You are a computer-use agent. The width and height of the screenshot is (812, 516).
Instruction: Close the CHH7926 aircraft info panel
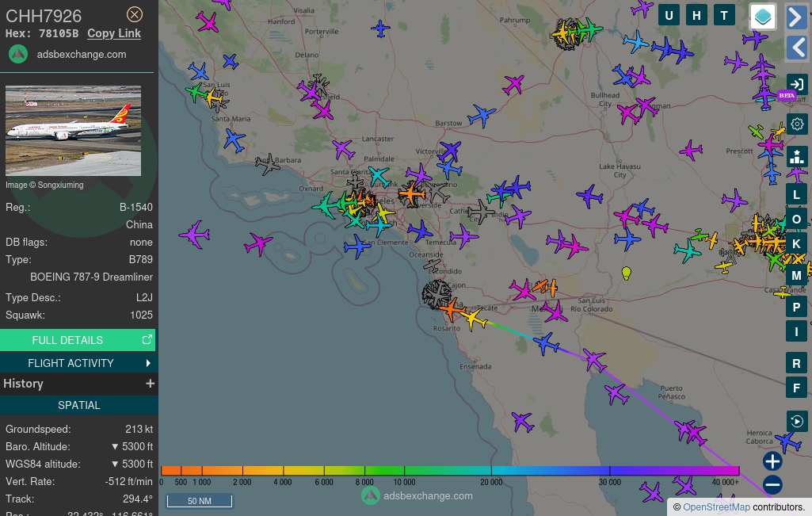[135, 14]
